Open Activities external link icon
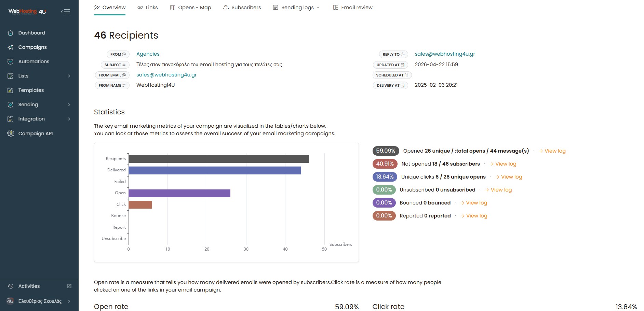644x311 pixels. pyautogui.click(x=69, y=286)
